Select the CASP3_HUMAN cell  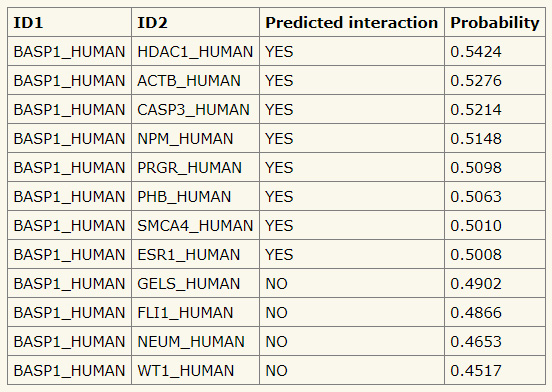[x=195, y=109]
